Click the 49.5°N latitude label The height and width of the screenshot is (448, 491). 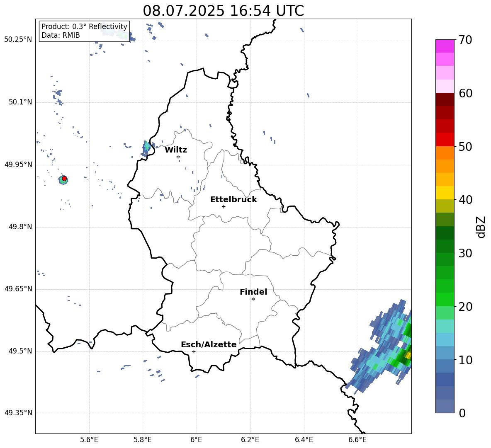[20, 351]
